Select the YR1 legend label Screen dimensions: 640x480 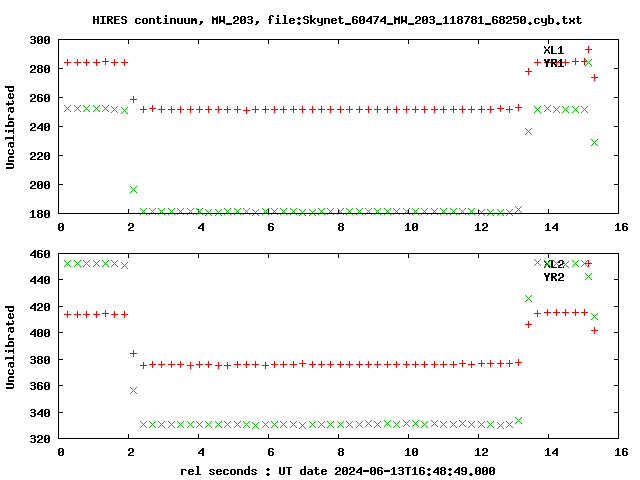click(x=553, y=63)
